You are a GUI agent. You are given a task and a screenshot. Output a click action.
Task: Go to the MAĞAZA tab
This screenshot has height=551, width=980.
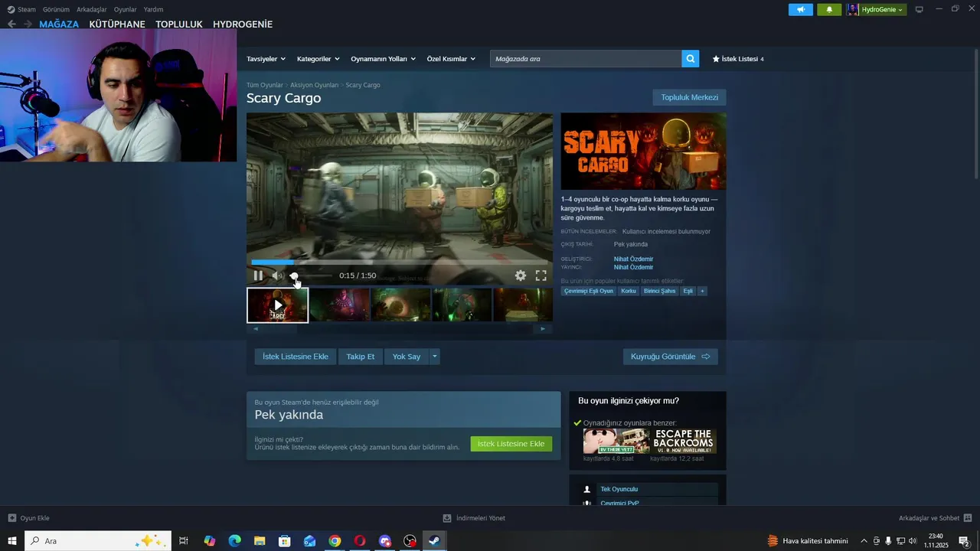pyautogui.click(x=59, y=24)
